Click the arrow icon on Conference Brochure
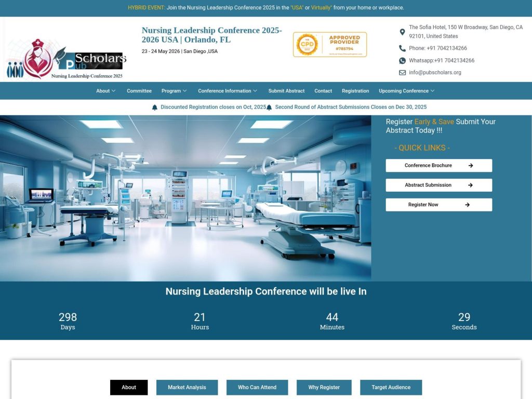 click(471, 165)
